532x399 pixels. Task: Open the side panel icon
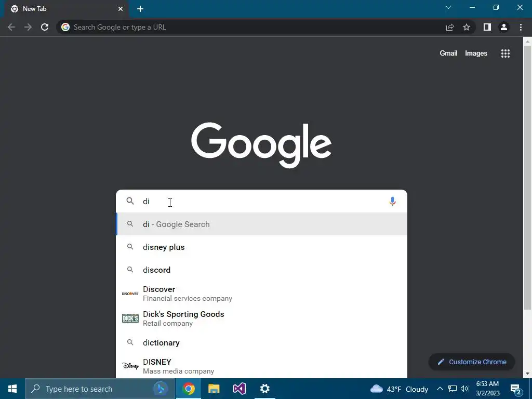tap(487, 27)
